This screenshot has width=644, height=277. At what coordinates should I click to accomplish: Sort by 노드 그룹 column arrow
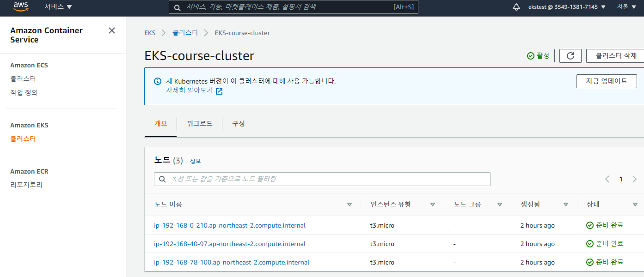point(500,205)
